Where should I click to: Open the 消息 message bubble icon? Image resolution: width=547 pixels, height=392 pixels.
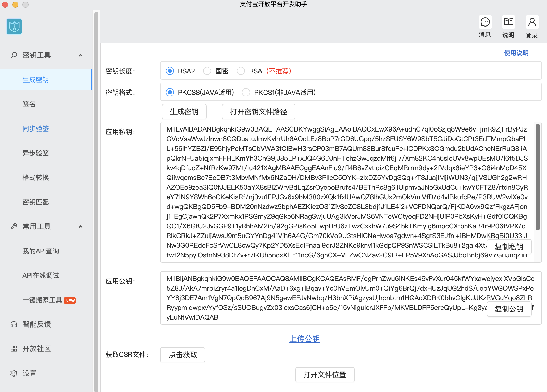click(485, 22)
